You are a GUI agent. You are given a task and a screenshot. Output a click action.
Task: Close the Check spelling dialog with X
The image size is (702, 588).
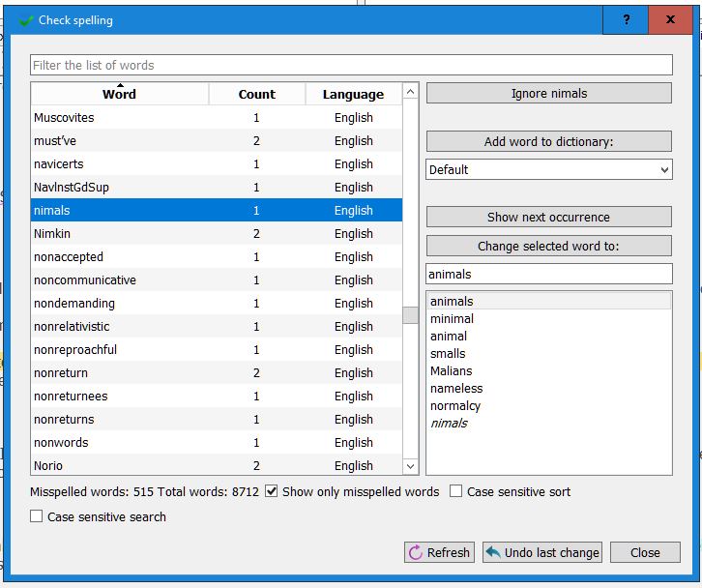[670, 19]
